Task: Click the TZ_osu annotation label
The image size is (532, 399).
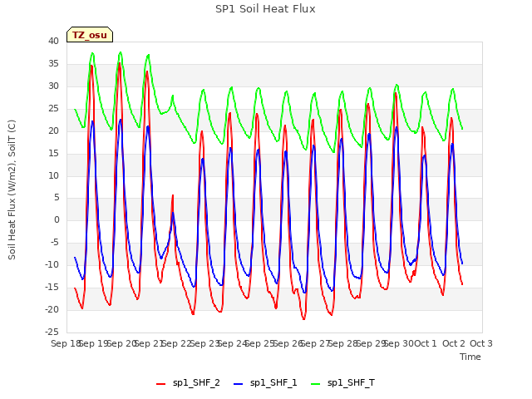Action: (x=90, y=35)
